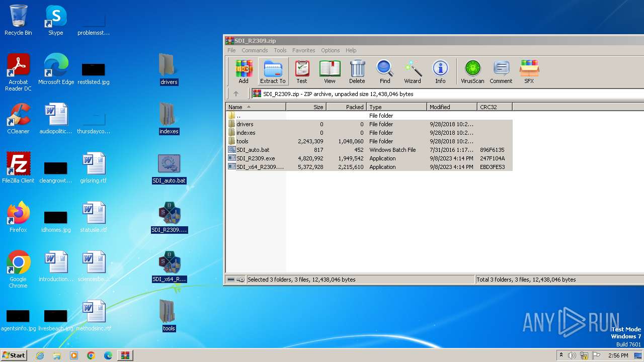The width and height of the screenshot is (644, 362).
Task: Select the indexes folder in the archive list
Action: coord(369,133)
